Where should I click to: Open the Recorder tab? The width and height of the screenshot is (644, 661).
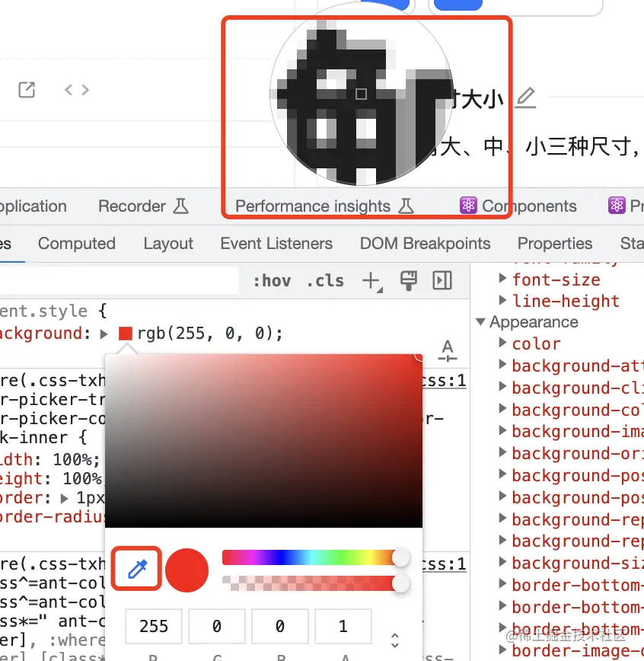coord(143,206)
